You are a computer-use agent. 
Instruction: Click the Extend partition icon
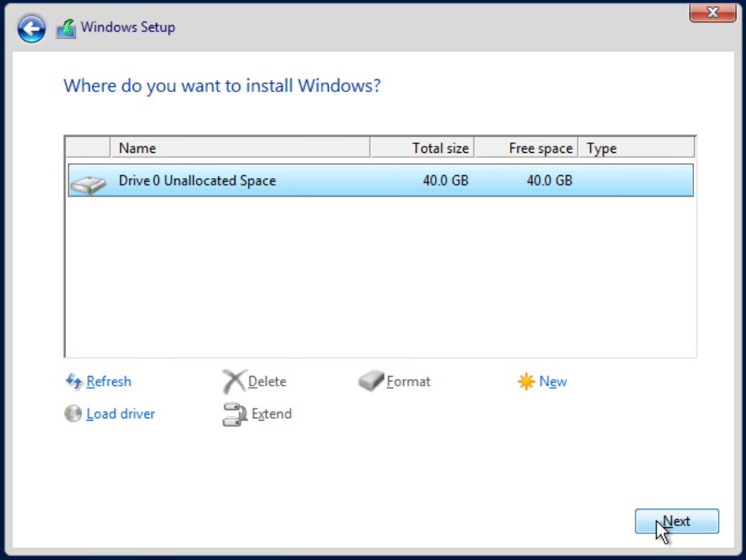click(x=234, y=414)
